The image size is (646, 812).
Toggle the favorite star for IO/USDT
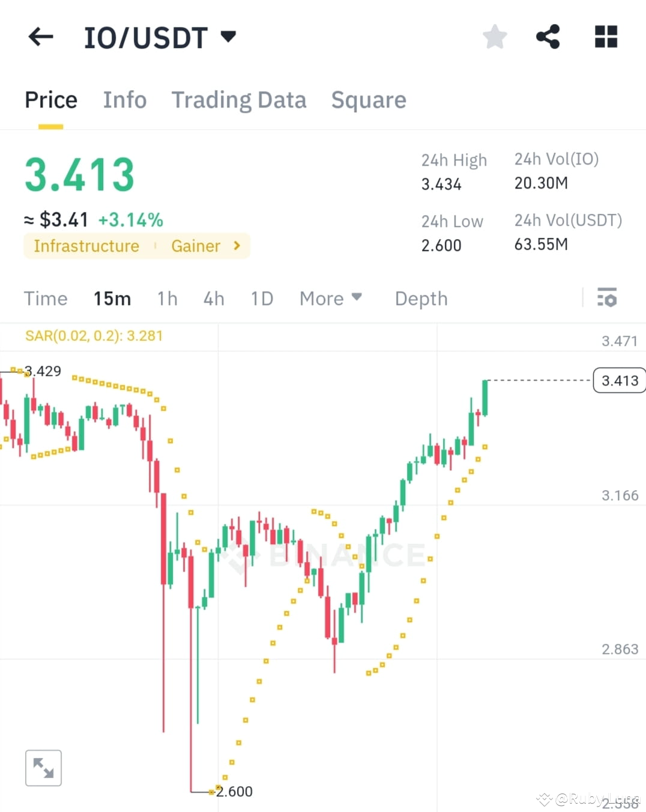pos(494,36)
